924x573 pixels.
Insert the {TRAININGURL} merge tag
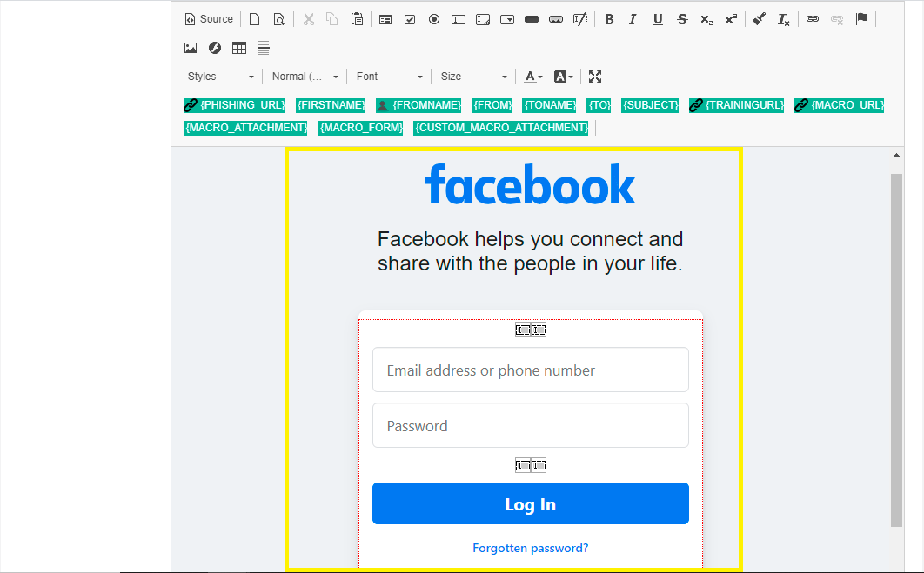[737, 105]
